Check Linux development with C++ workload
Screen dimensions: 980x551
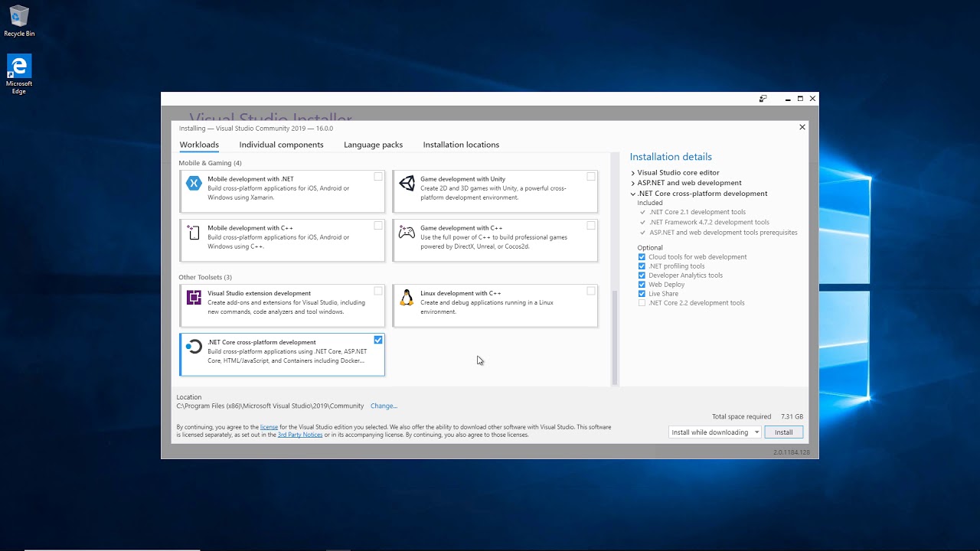click(591, 291)
